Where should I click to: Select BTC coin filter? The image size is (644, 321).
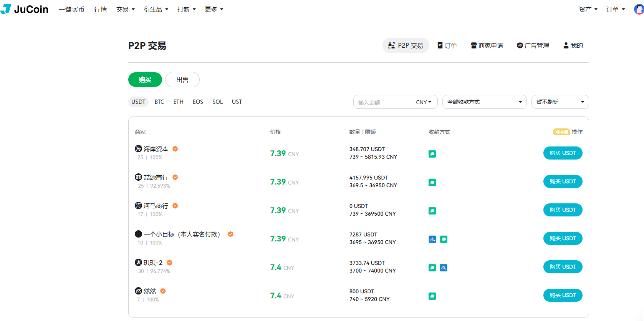(159, 102)
